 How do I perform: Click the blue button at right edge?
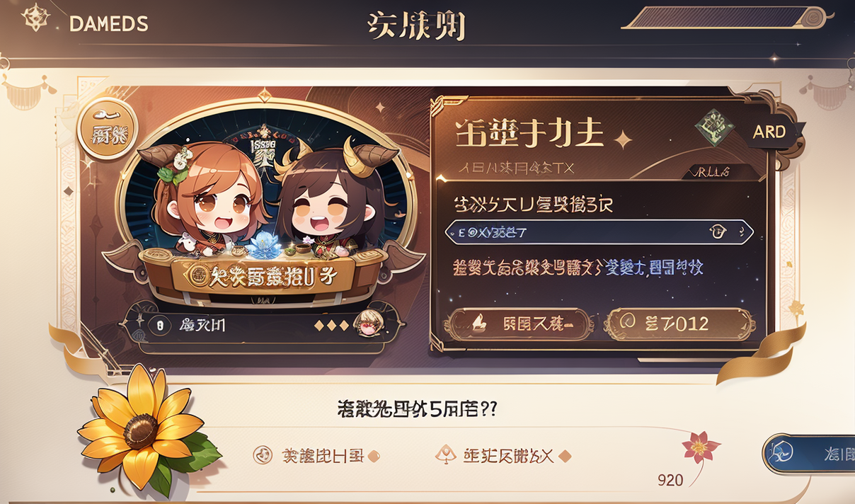pyautogui.click(x=809, y=454)
